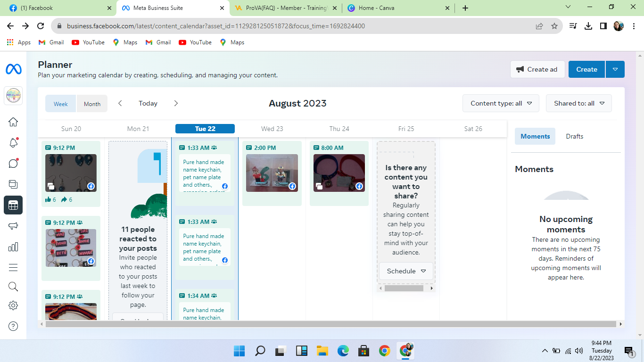Open the Chrome side panel icon
The image size is (644, 362).
[603, 26]
